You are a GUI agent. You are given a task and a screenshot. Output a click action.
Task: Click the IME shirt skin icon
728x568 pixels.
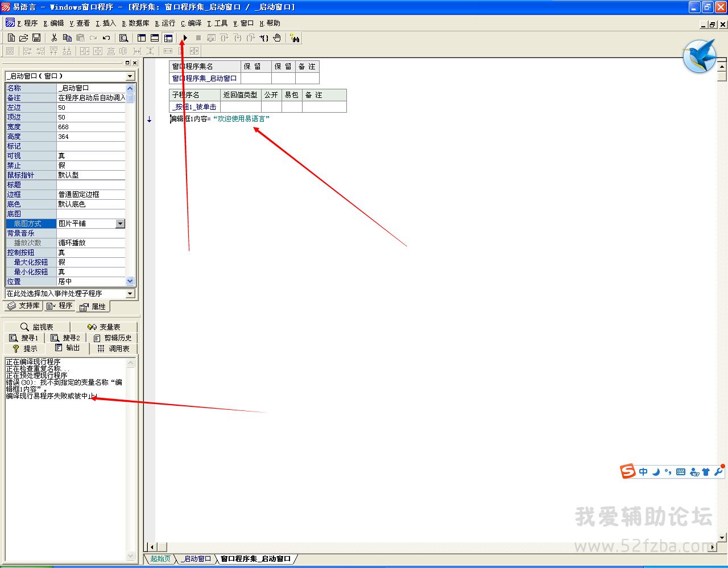coord(706,471)
